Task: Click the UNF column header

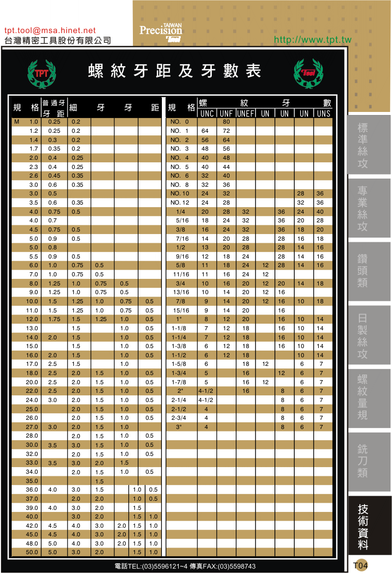Action: (227, 113)
